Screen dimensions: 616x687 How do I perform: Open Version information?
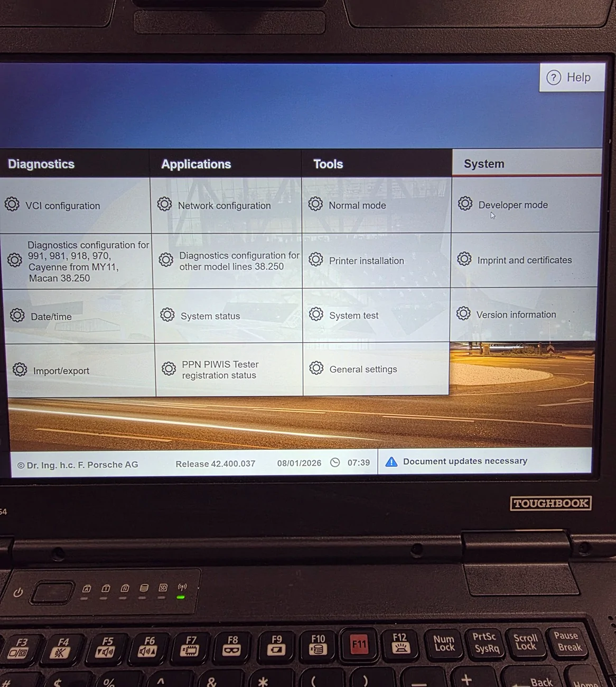point(523,314)
